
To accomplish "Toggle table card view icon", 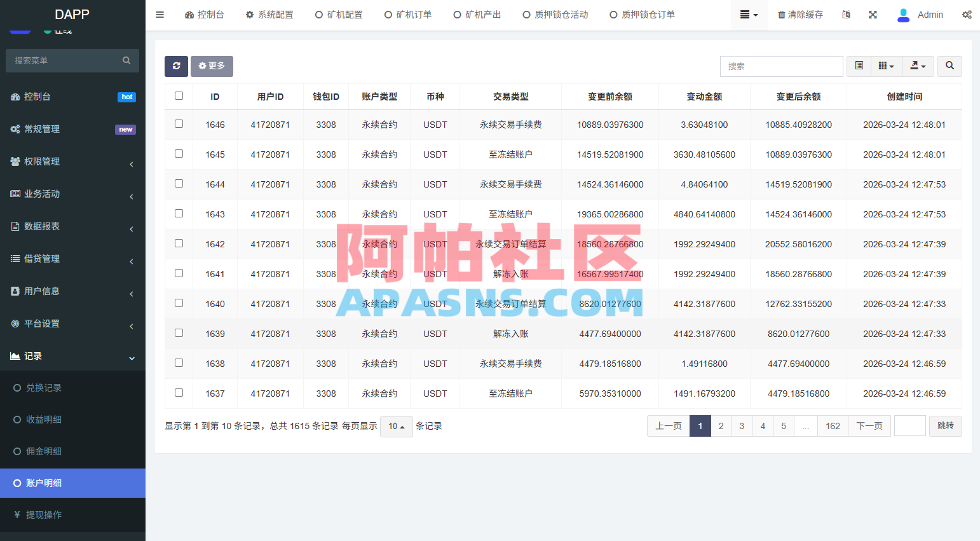I will 859,66.
